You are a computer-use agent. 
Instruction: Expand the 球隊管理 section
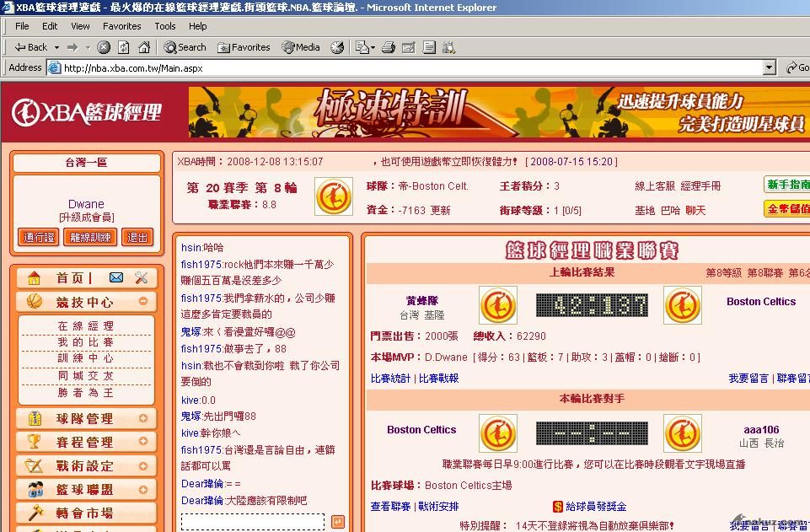[x=143, y=418]
